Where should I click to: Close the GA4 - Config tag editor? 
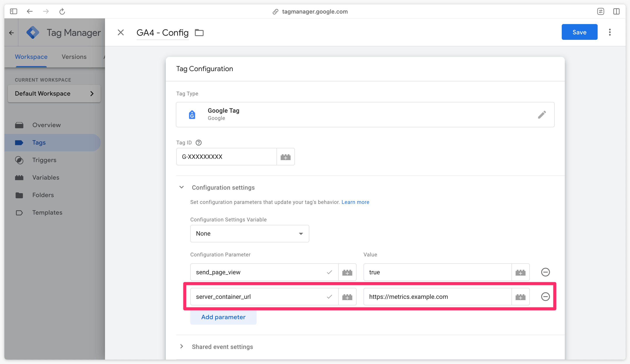click(x=121, y=32)
